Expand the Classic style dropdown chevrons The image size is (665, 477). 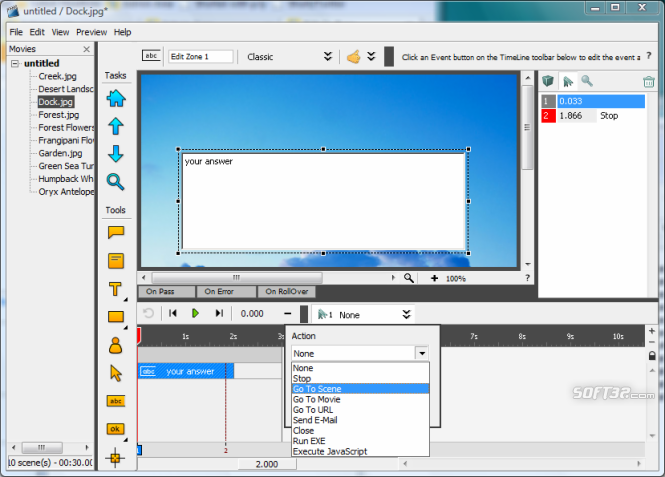pyautogui.click(x=328, y=56)
